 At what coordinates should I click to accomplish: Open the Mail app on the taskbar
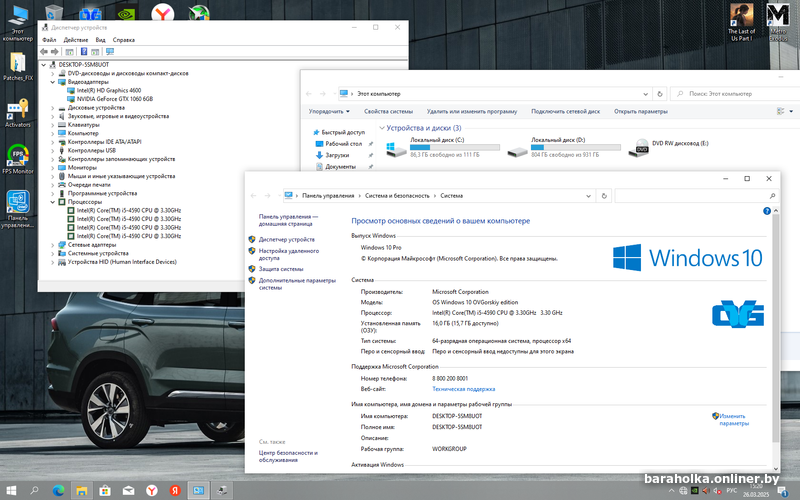pyautogui.click(x=129, y=490)
